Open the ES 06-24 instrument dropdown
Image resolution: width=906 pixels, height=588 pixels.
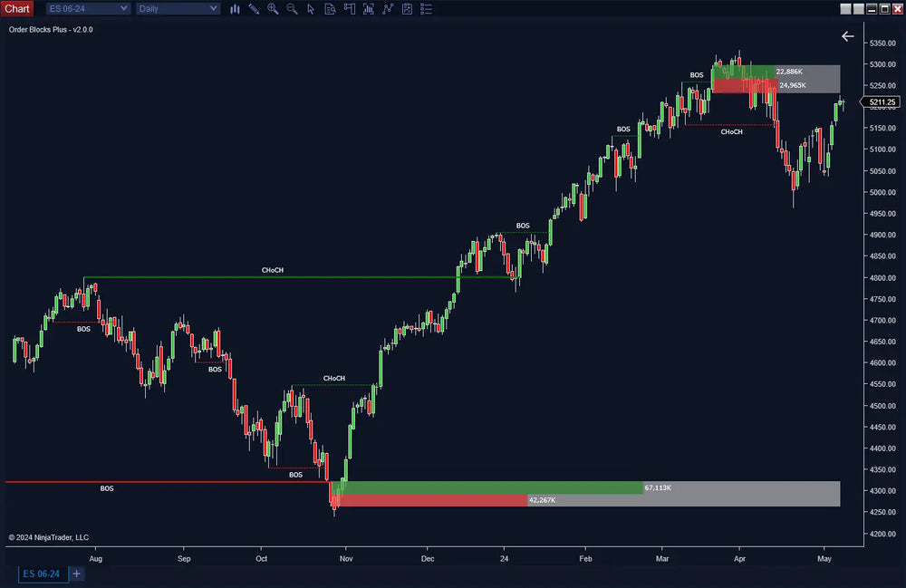[x=87, y=8]
